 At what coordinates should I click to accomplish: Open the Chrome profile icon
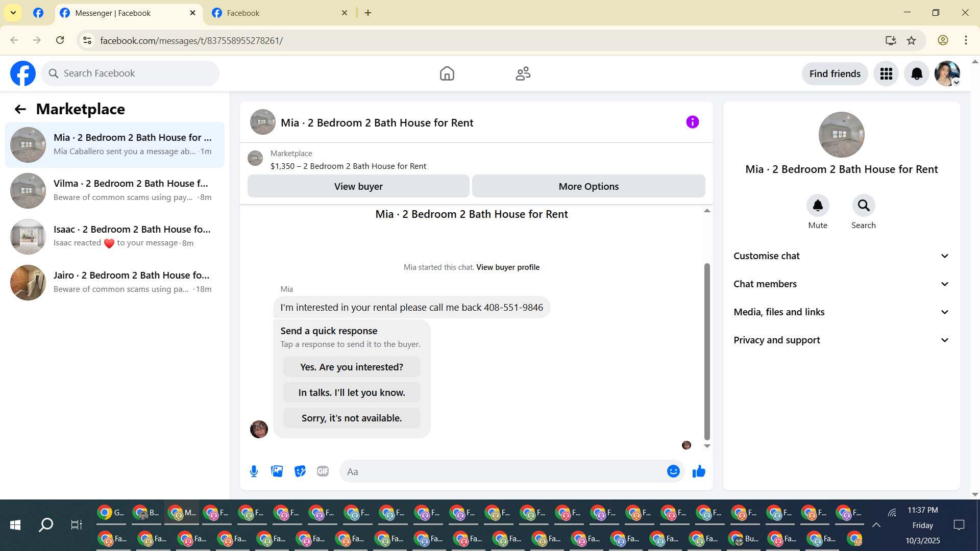tap(943, 40)
